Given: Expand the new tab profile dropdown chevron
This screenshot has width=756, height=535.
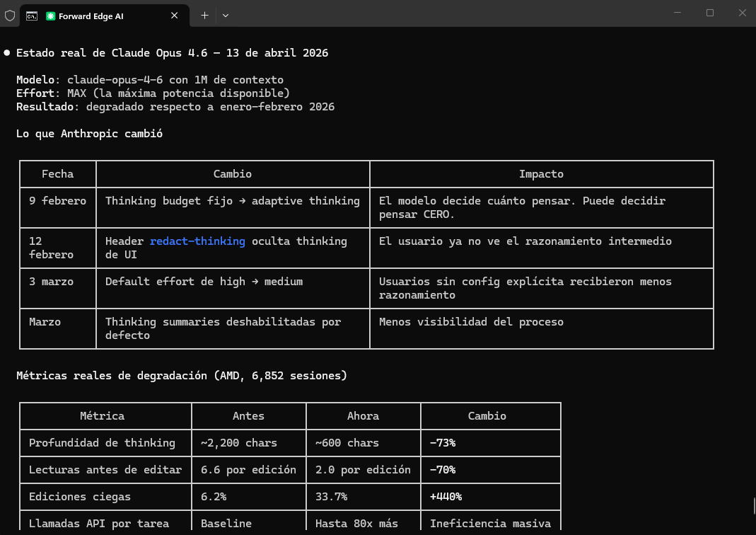Looking at the screenshot, I should (x=225, y=16).
